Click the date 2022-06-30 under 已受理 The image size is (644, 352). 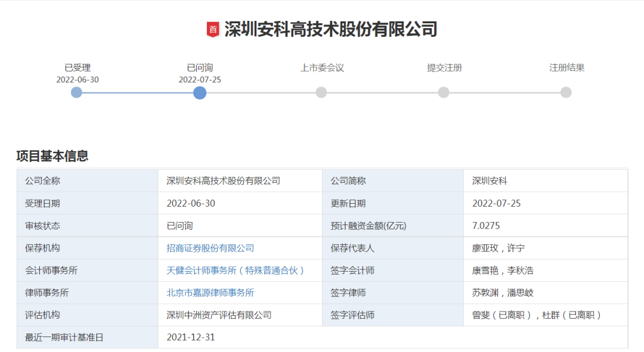pyautogui.click(x=78, y=80)
